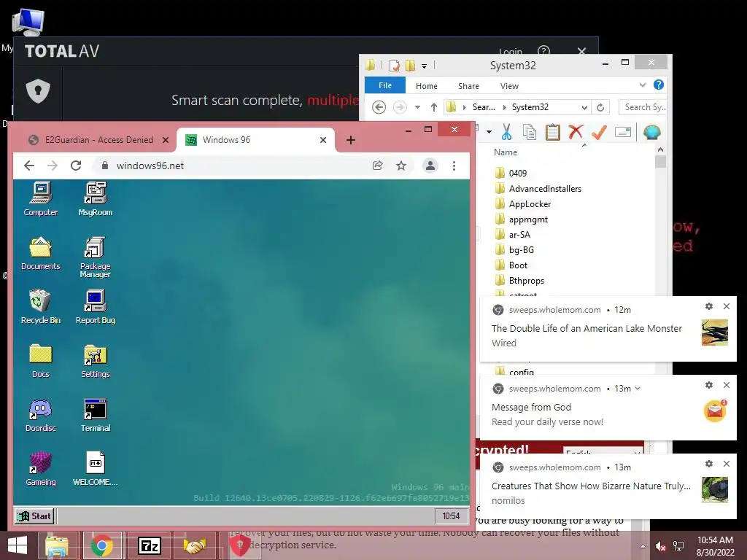747x560 pixels.
Task: Go back in Chrome browser
Action: 29,166
